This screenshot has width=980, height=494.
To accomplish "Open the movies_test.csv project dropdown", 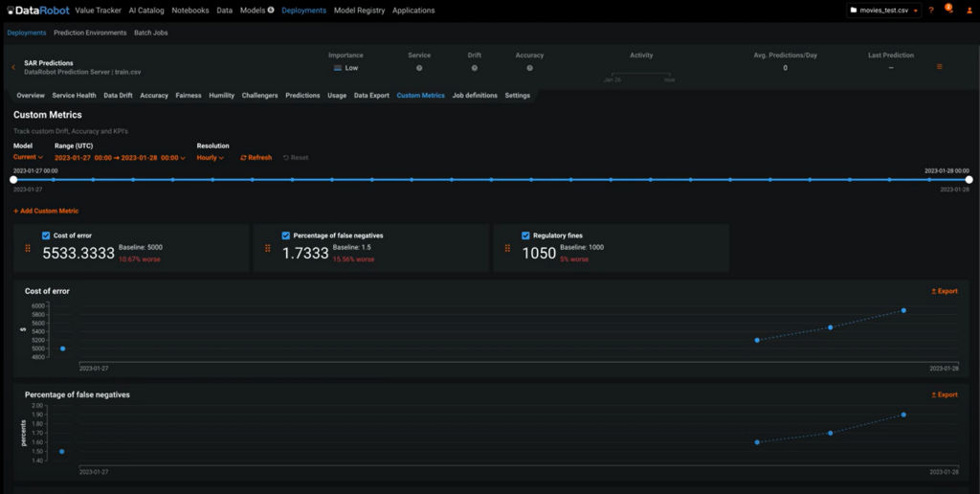I will coord(883,11).
